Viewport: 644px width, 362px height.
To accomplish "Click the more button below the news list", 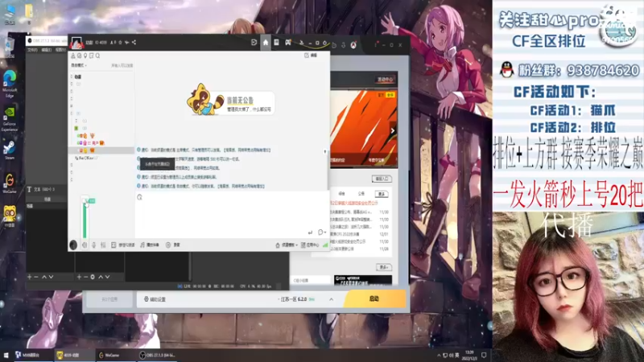I will [384, 267].
